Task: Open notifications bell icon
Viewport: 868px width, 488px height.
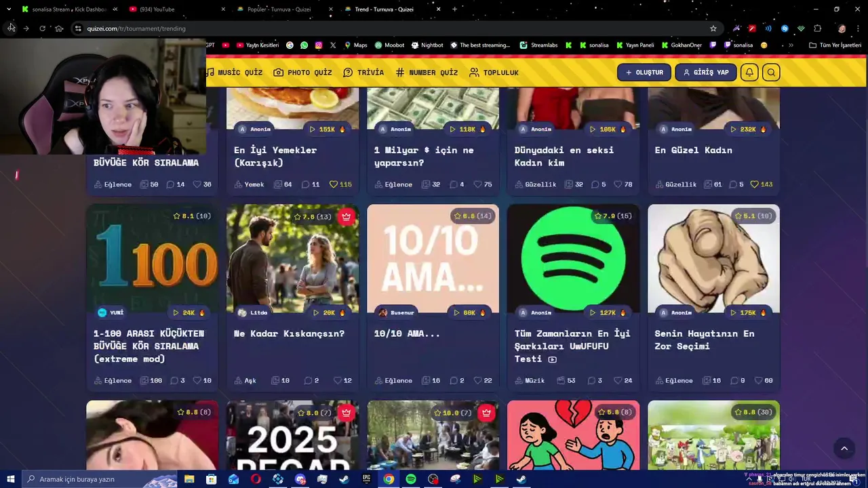Action: (x=749, y=73)
